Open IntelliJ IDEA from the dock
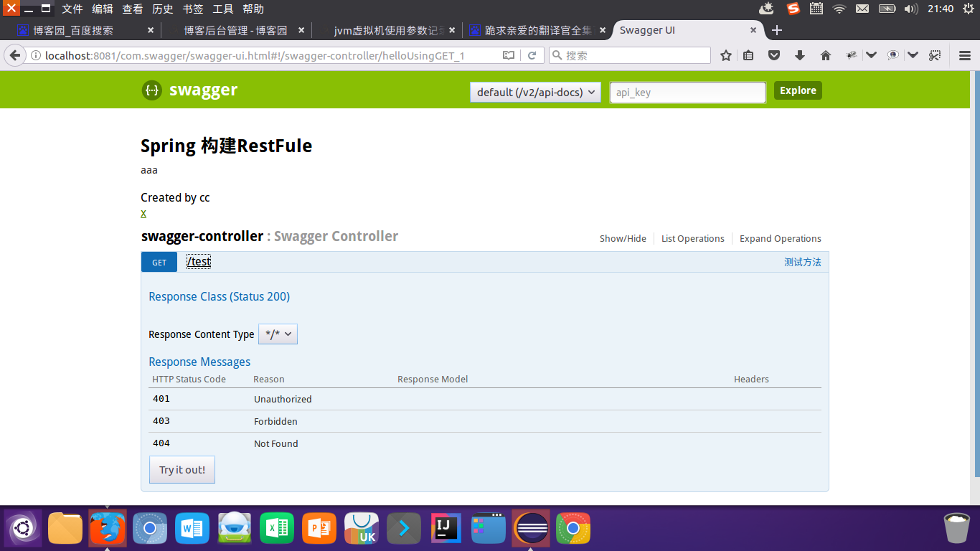The image size is (980, 551). point(446,529)
